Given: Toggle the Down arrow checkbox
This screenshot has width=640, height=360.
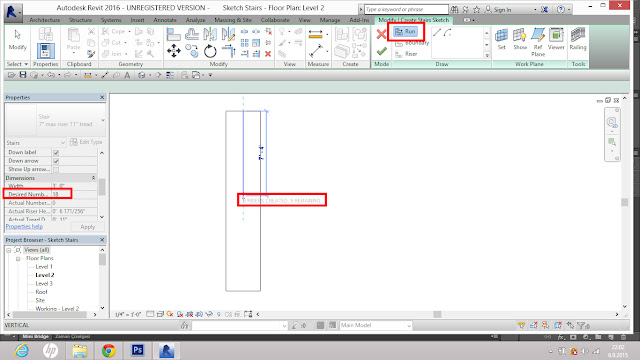Looking at the screenshot, I should [x=56, y=161].
